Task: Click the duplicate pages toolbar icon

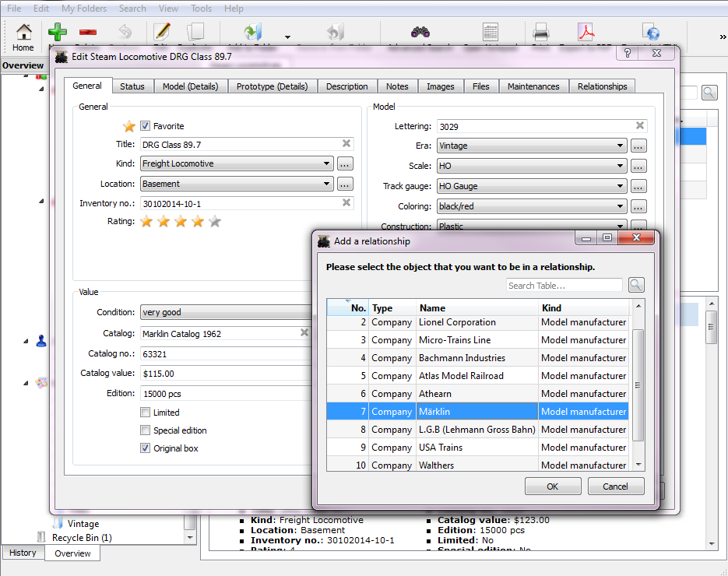Action: [195, 32]
